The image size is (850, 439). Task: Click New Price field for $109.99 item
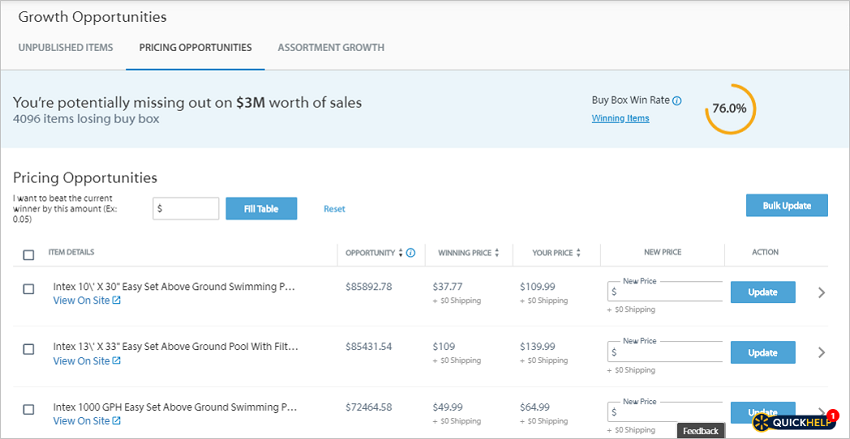tap(665, 292)
